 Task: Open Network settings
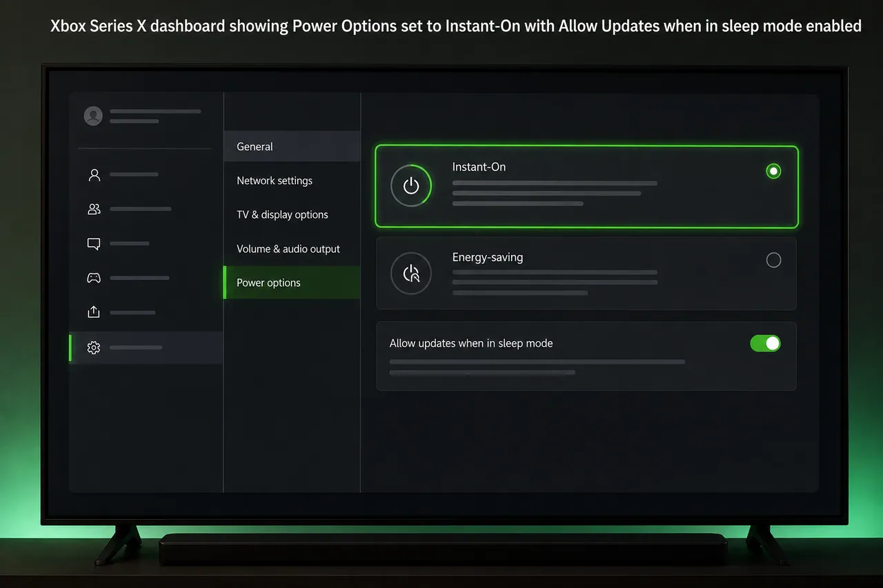[x=292, y=181]
